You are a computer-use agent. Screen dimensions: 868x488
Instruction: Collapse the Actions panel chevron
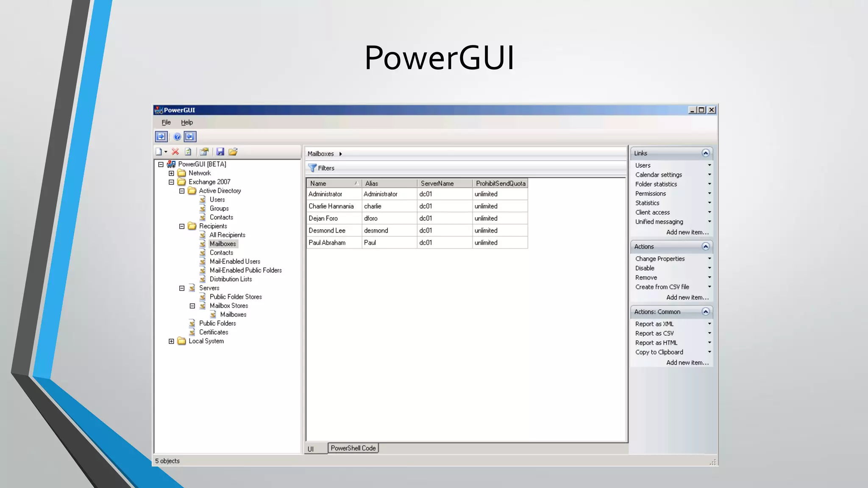point(706,247)
